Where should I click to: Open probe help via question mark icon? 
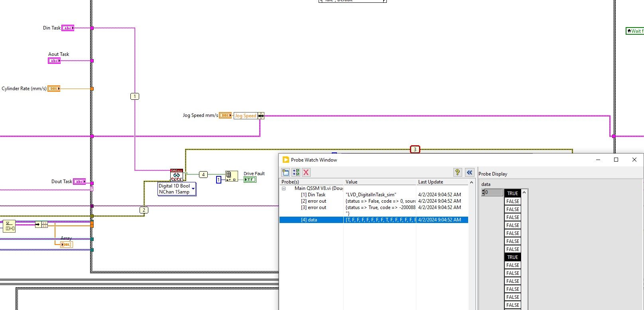457,172
